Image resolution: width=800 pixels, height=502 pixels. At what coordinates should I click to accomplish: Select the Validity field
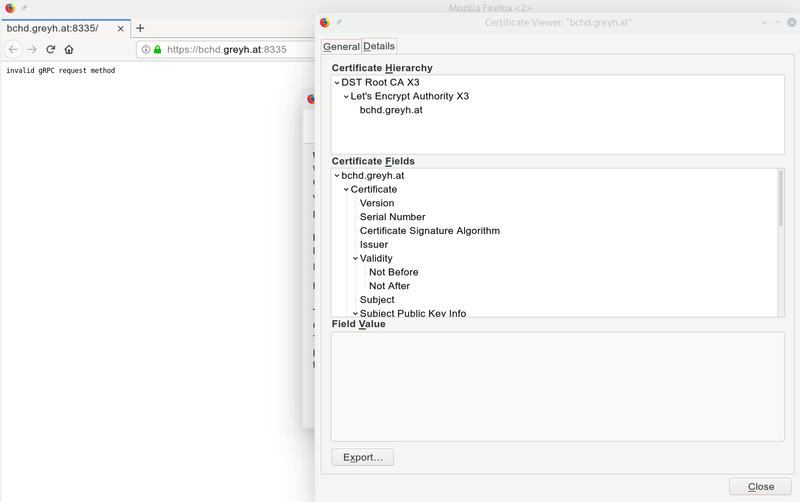click(x=376, y=259)
